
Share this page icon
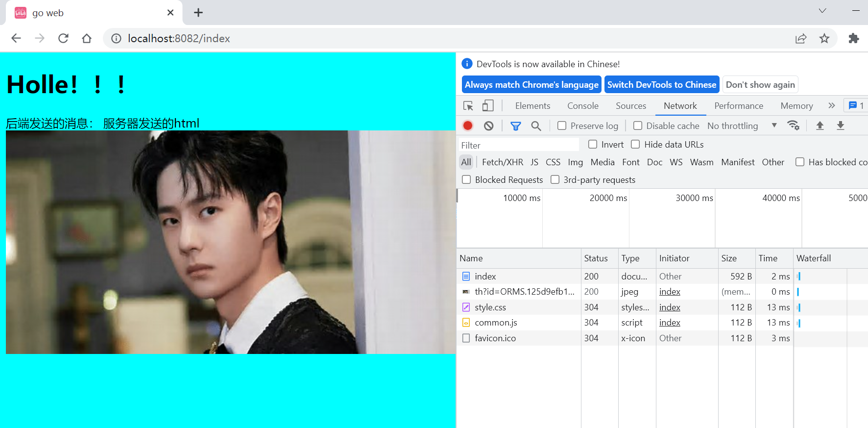coord(801,38)
